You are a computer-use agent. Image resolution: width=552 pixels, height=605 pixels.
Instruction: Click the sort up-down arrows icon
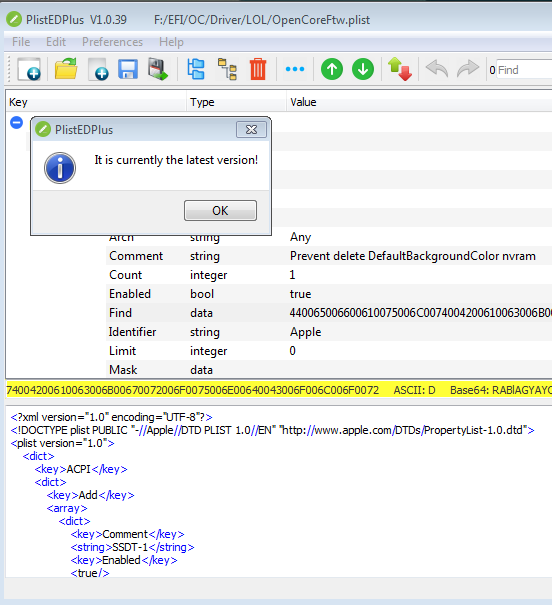tap(400, 69)
